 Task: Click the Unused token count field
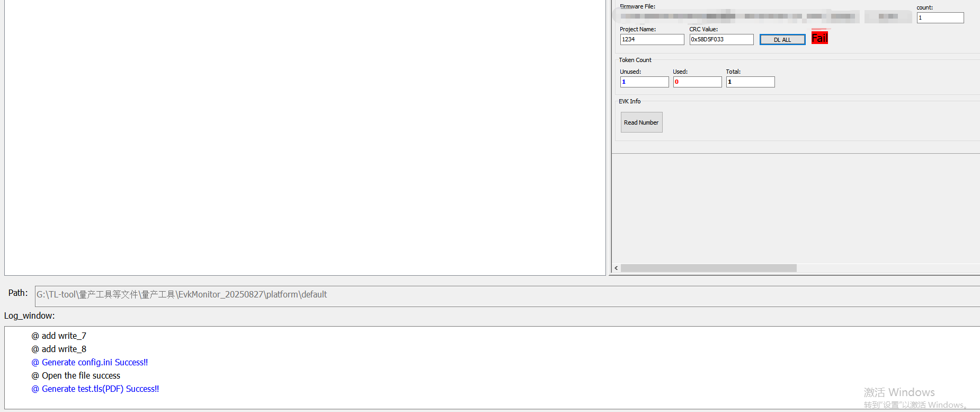point(644,82)
